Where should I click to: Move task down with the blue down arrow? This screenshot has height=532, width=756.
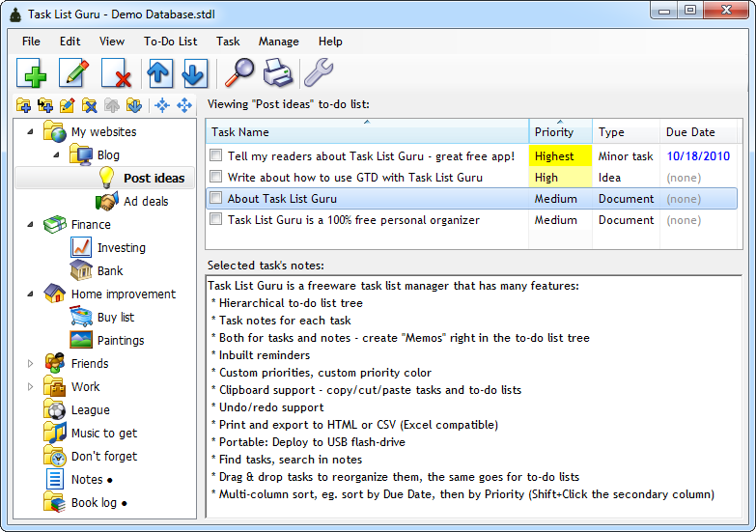click(194, 73)
